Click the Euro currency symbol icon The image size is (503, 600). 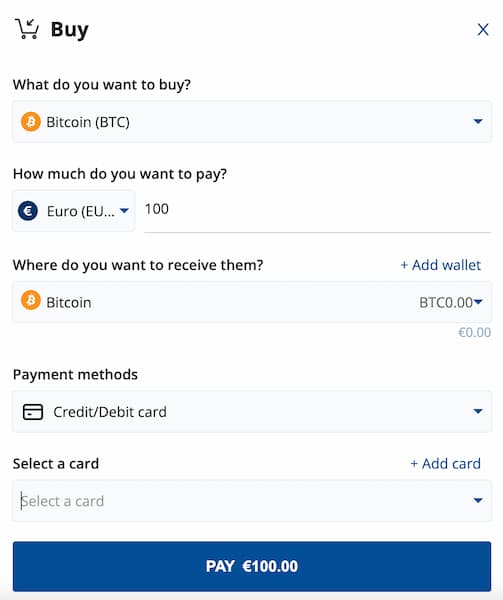(x=28, y=211)
